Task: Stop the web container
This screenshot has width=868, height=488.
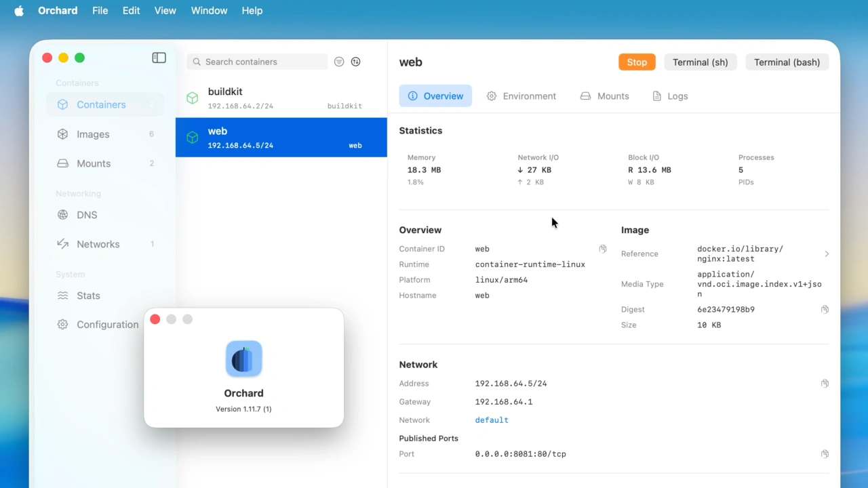Action: click(637, 62)
